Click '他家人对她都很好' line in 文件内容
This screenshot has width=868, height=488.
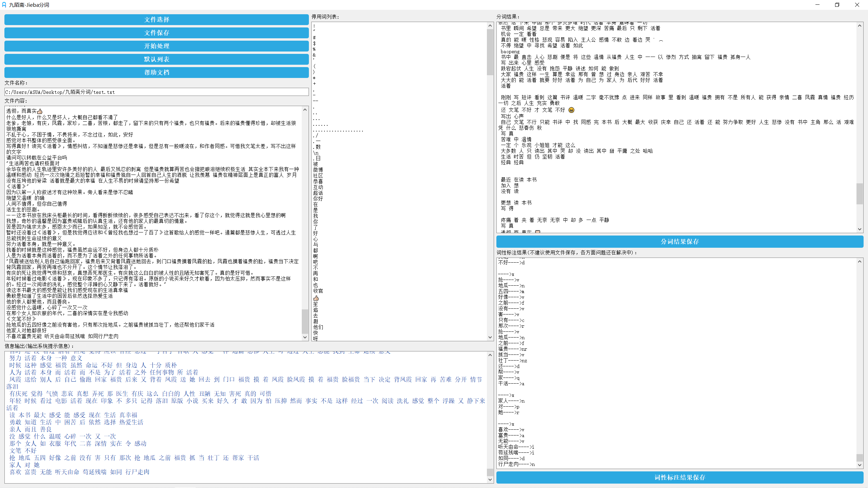[26, 330]
